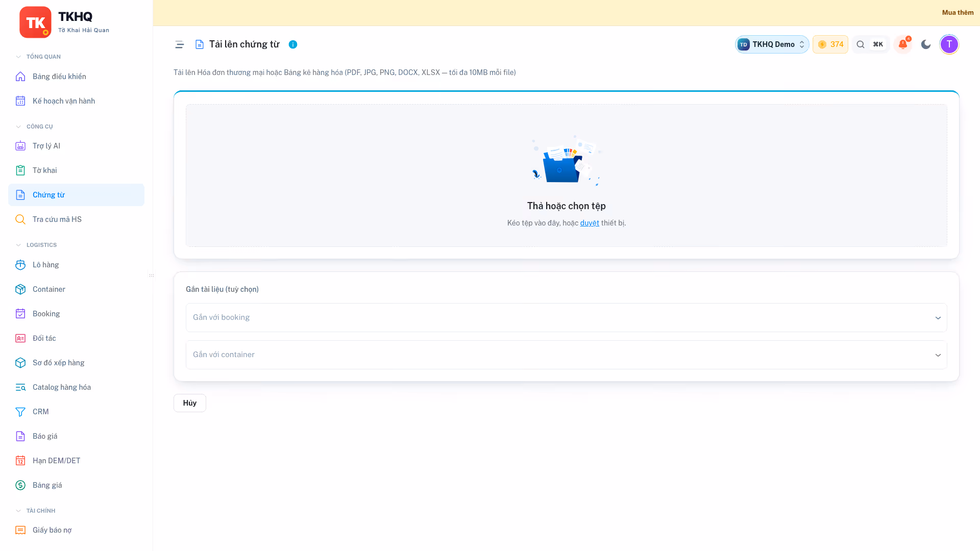
Task: Open the notifications bell
Action: (903, 44)
